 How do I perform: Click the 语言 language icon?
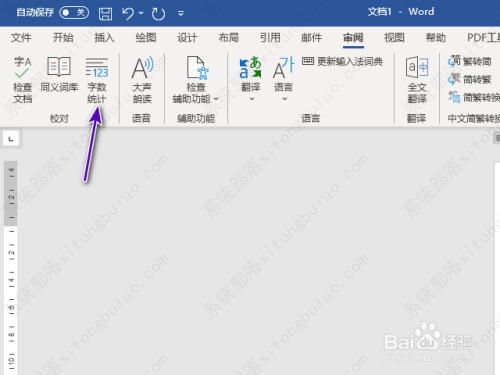click(x=283, y=68)
